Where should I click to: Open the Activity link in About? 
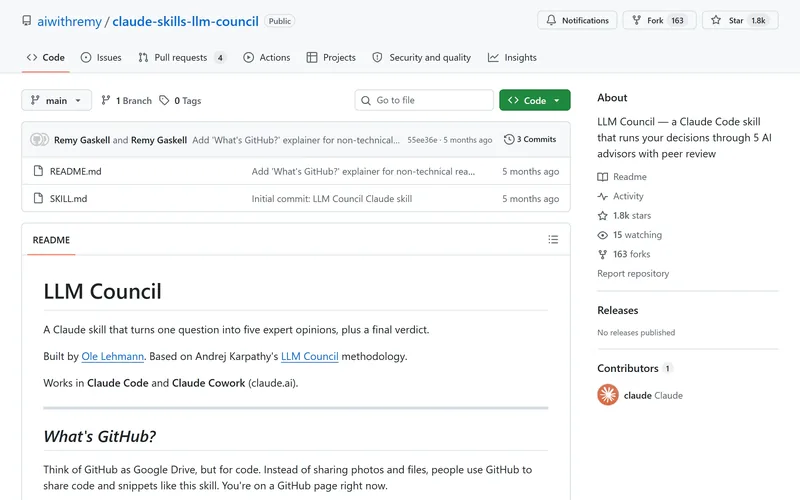tap(620, 196)
